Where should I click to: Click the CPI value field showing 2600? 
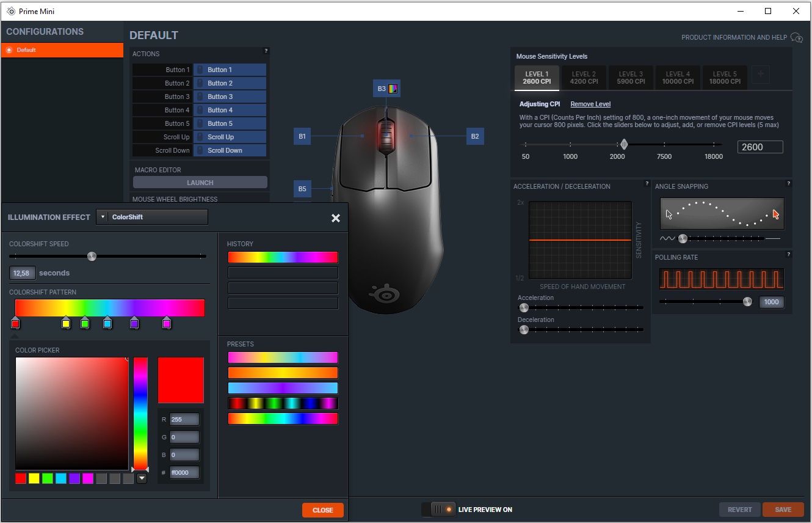point(760,147)
